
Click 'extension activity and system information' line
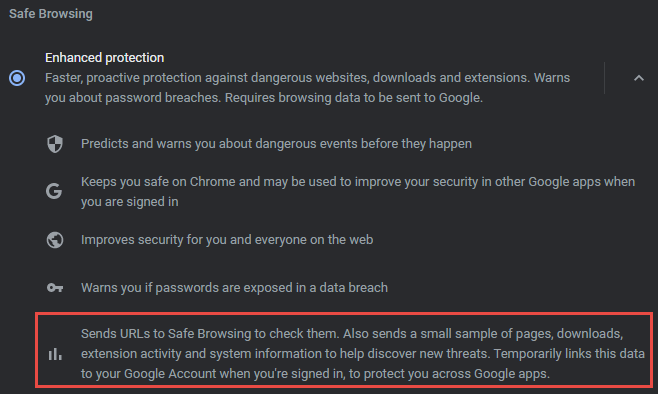(363, 354)
